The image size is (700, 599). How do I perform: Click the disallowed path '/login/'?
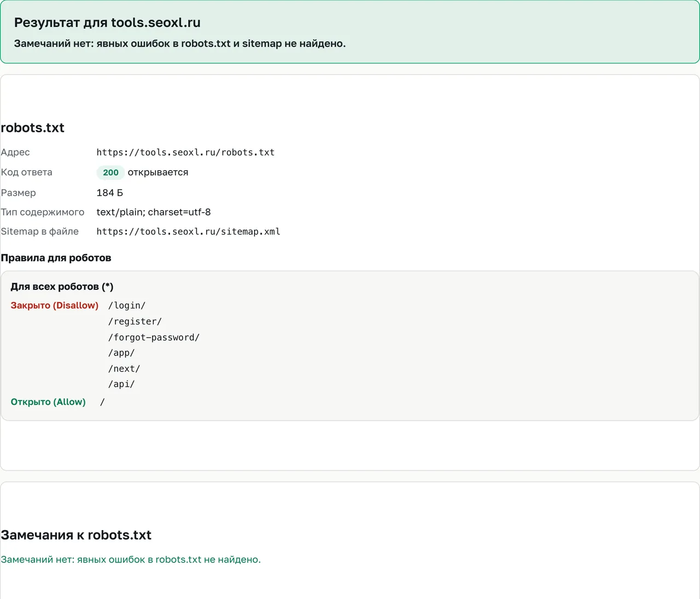coord(127,305)
